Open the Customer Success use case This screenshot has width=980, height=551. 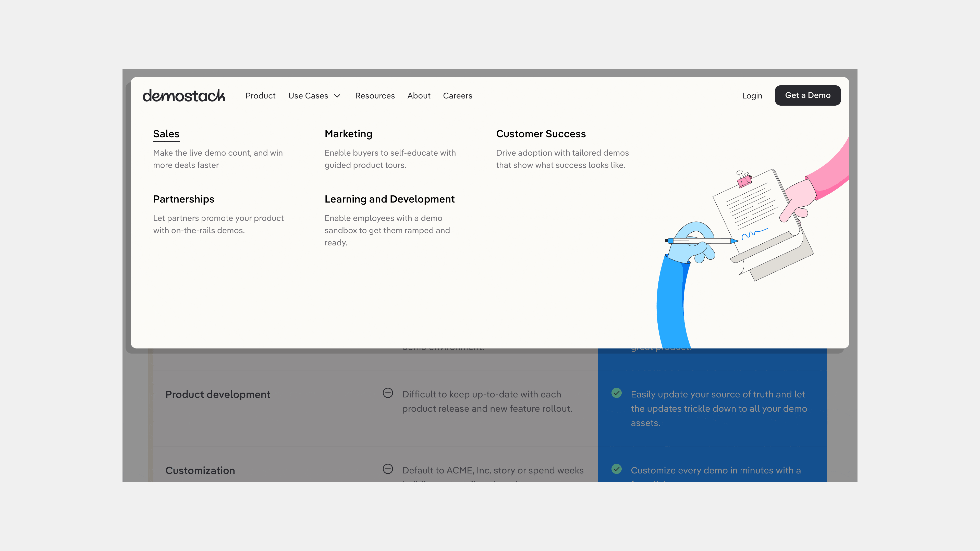(x=541, y=134)
